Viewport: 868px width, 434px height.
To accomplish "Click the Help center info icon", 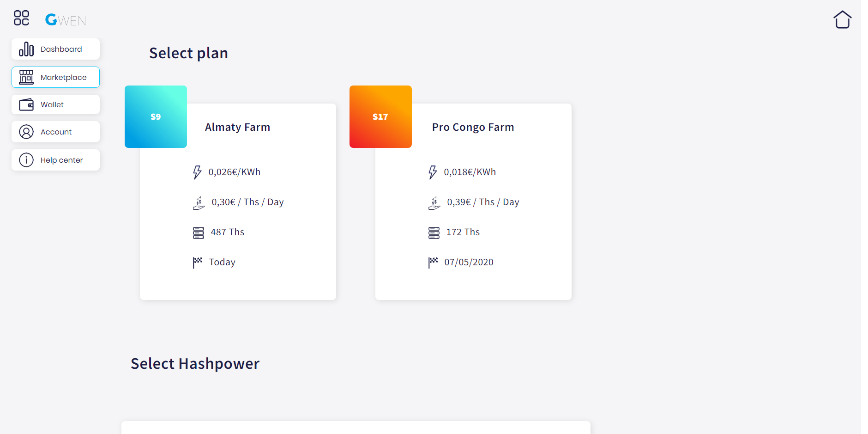I will 26,160.
